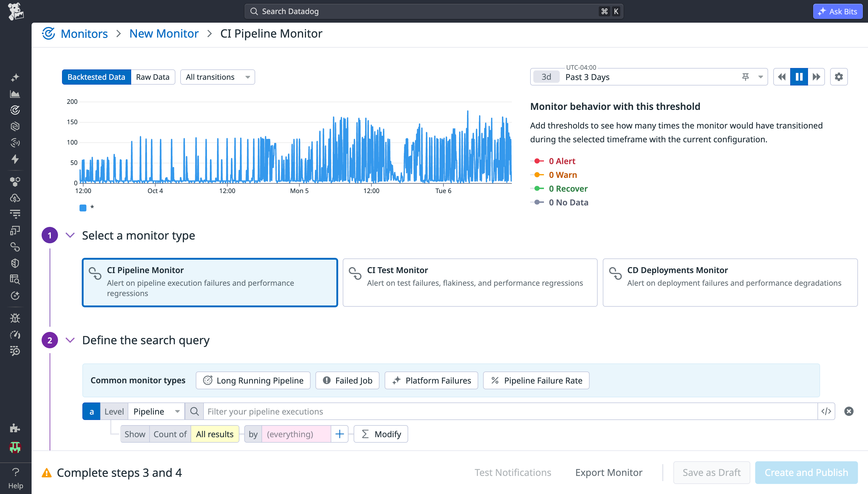Step timeframe forward
This screenshot has width=868, height=494.
click(816, 77)
